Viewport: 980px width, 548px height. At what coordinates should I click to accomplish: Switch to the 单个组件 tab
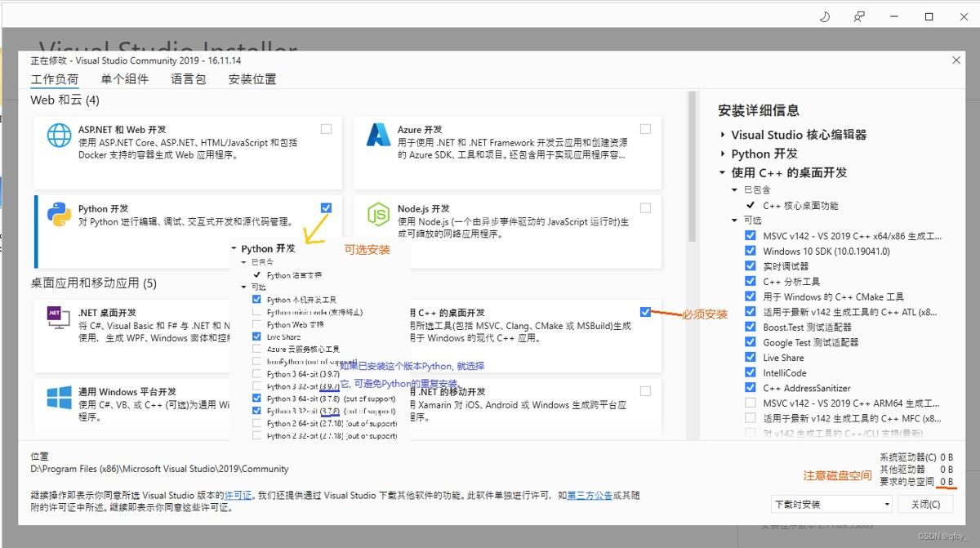click(x=125, y=79)
